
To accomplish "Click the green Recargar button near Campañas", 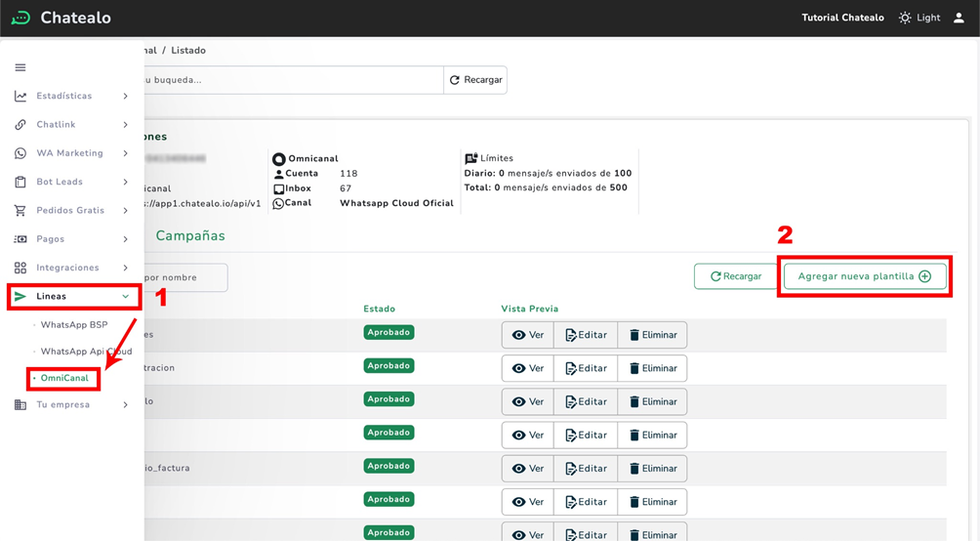I will point(736,276).
